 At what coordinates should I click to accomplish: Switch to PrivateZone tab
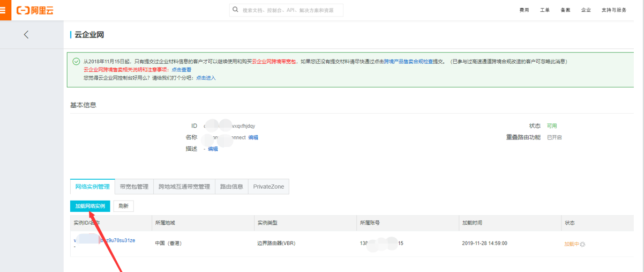coord(269,187)
